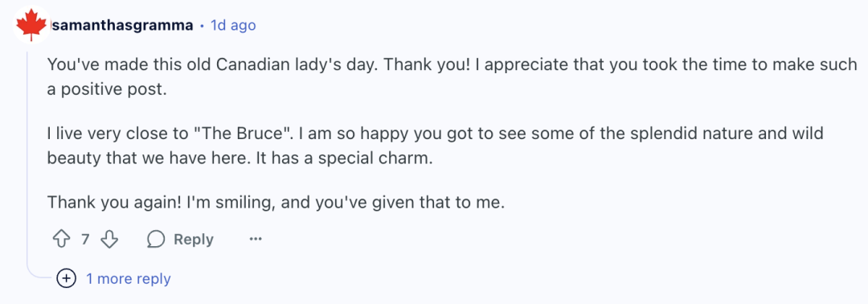Open the three-dot more options menu
This screenshot has height=304, width=868.
point(256,239)
